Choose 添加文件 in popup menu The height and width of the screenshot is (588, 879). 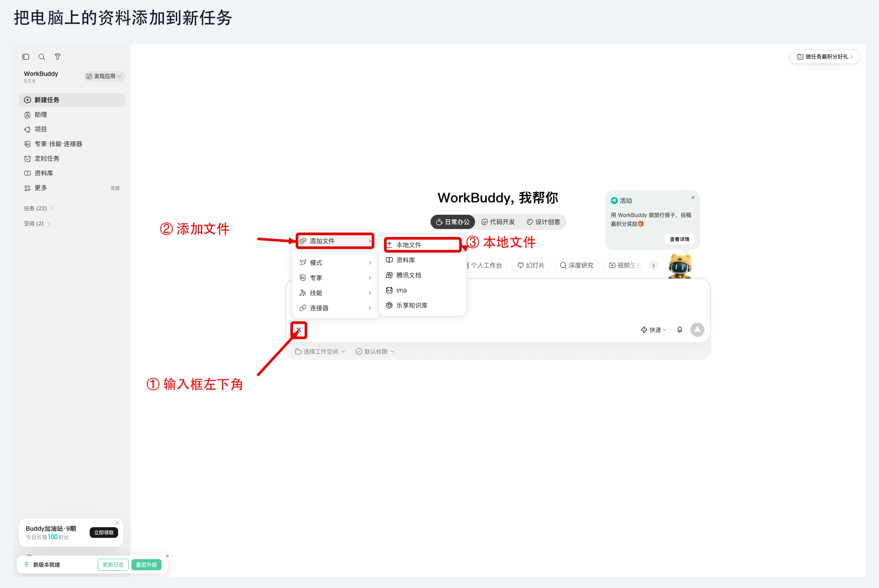[335, 241]
